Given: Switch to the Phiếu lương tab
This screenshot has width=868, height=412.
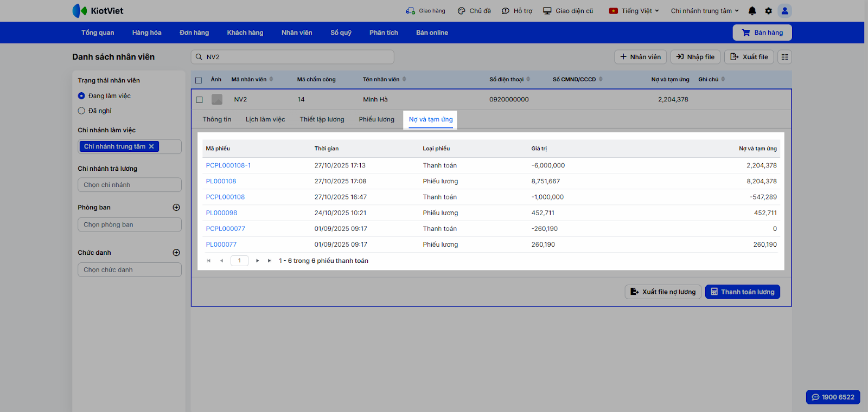Looking at the screenshot, I should (x=376, y=119).
